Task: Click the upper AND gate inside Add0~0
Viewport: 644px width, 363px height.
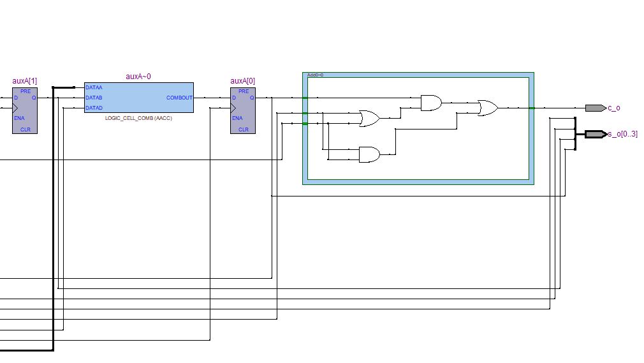Action: [x=430, y=103]
